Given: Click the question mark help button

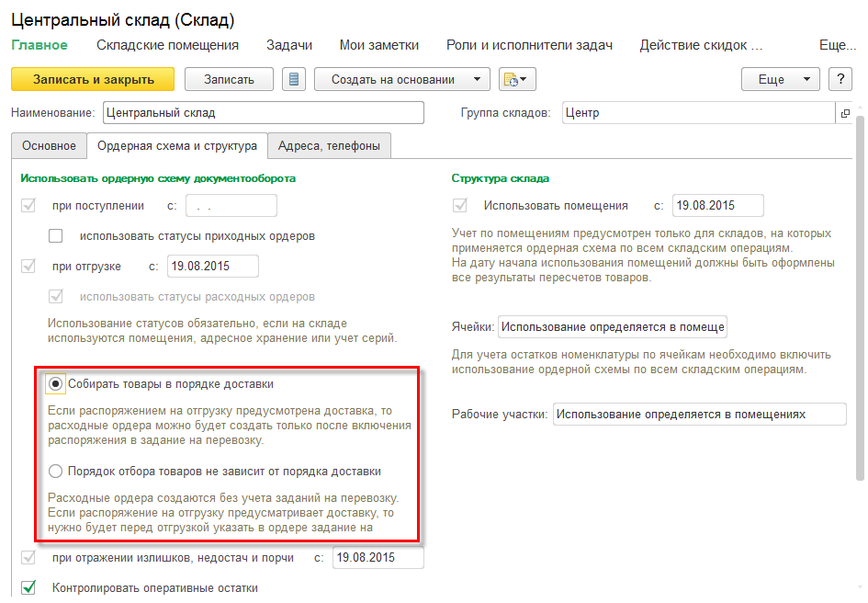Looking at the screenshot, I should click(x=840, y=79).
